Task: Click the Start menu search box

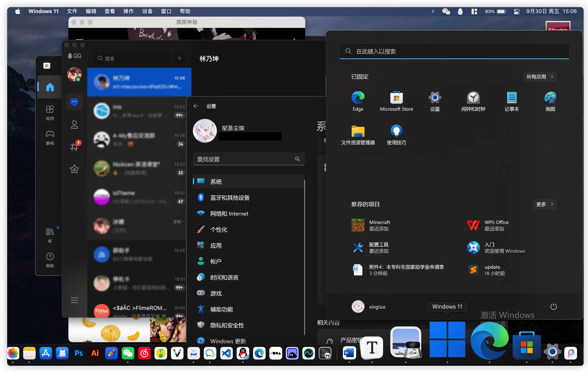Action: click(x=454, y=51)
